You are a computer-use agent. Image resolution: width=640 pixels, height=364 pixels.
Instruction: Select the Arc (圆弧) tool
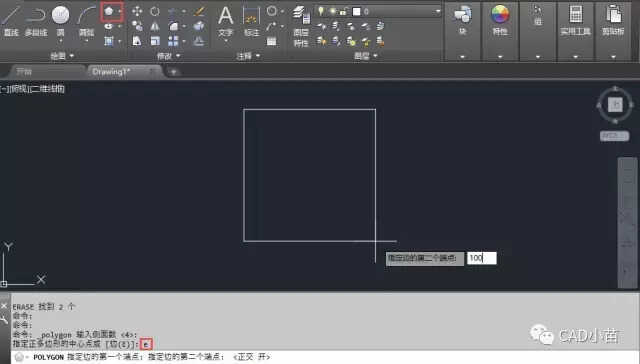[x=86, y=20]
